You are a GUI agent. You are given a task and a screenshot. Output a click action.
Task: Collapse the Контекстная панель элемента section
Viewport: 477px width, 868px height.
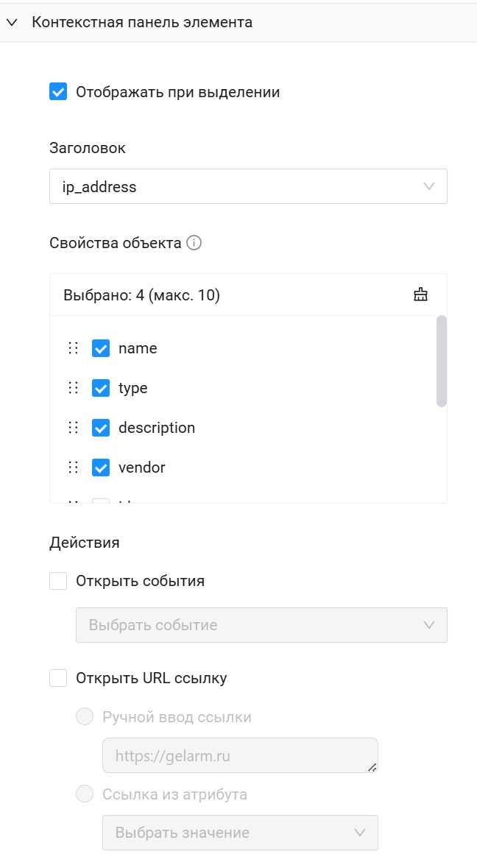coord(12,22)
